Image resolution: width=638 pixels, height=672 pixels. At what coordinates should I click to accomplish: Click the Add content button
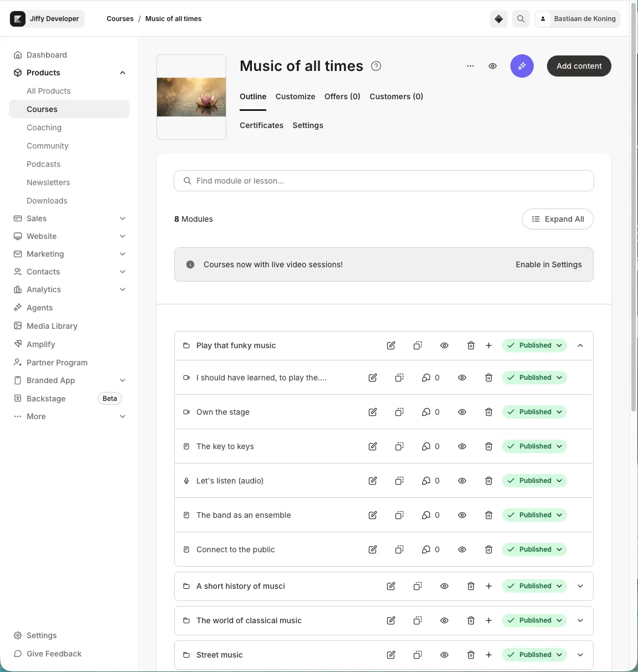579,66
